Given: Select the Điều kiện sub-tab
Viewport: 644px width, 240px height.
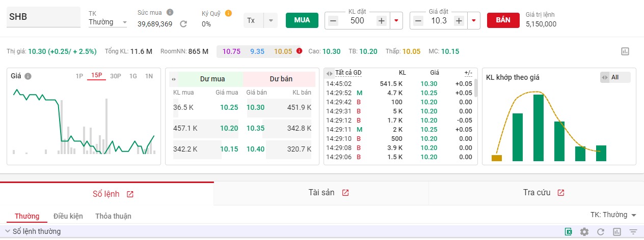Looking at the screenshot, I should (68, 216).
